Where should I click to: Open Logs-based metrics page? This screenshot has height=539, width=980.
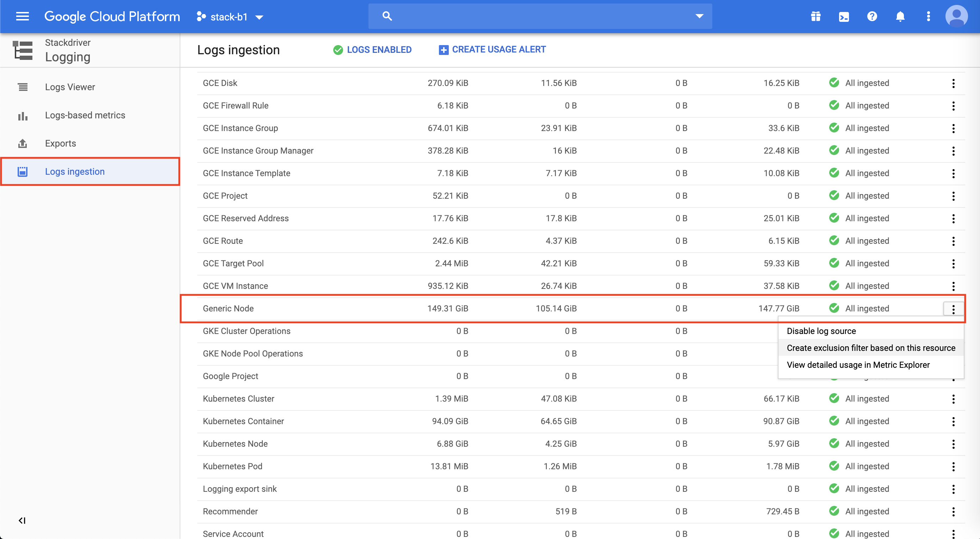coord(85,115)
